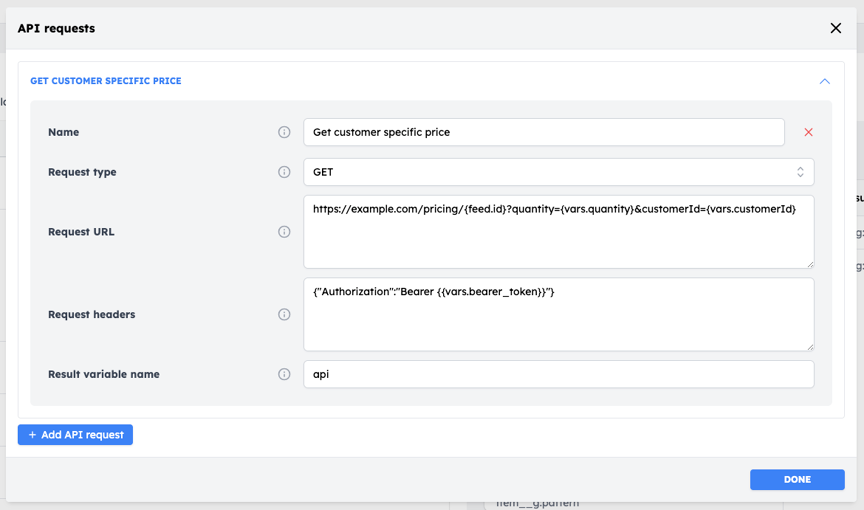Select the Result variable name label
This screenshot has height=510, width=864.
point(104,375)
